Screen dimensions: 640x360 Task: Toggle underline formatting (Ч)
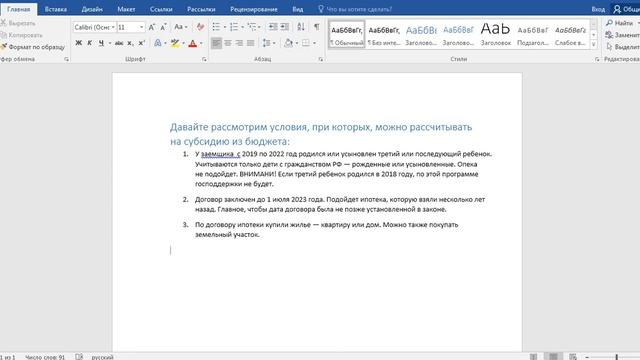(101, 43)
